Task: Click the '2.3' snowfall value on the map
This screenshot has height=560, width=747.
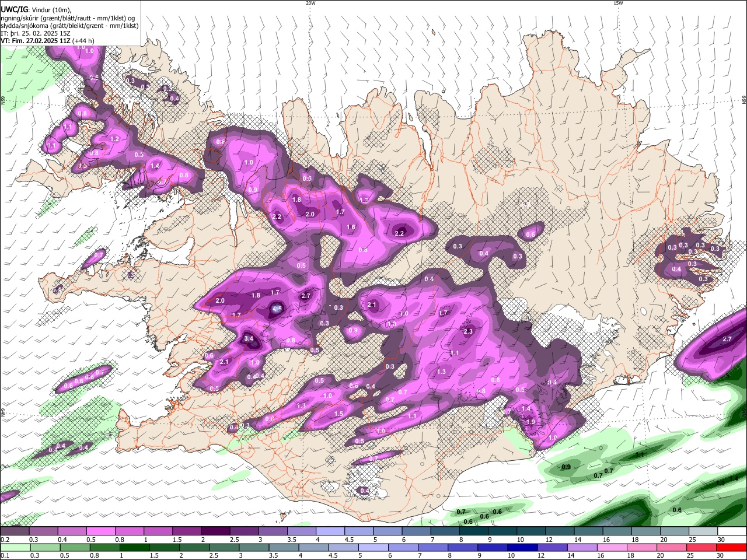Action: pos(468,331)
